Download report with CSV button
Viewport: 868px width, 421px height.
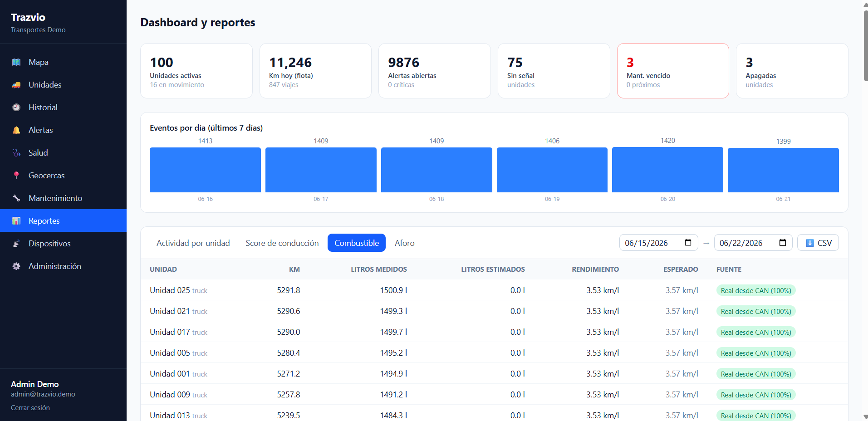click(818, 243)
